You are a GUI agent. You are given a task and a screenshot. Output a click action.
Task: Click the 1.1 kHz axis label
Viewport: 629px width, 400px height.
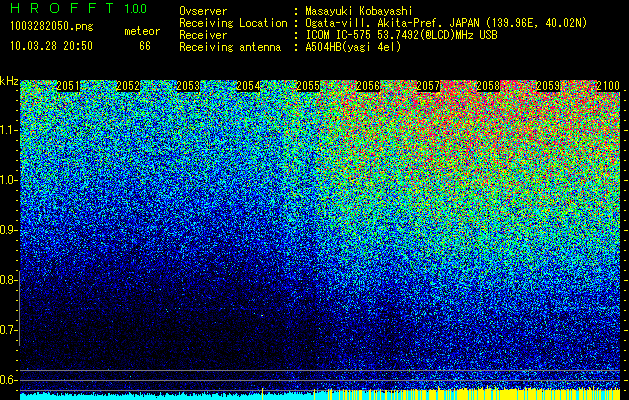[x=9, y=130]
